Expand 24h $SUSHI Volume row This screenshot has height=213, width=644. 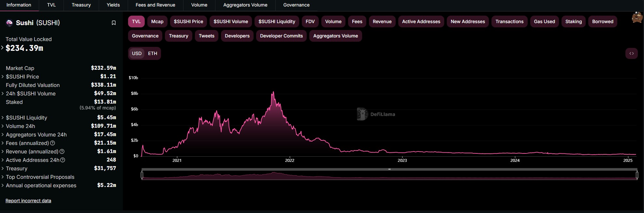pos(3,93)
